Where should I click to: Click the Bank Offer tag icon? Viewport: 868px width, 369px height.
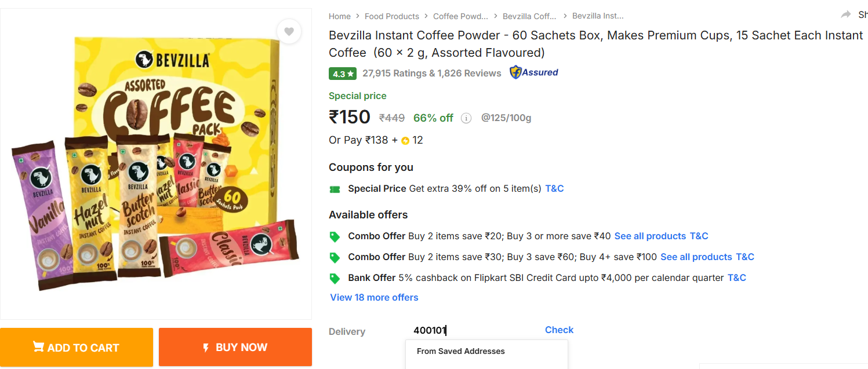(335, 278)
